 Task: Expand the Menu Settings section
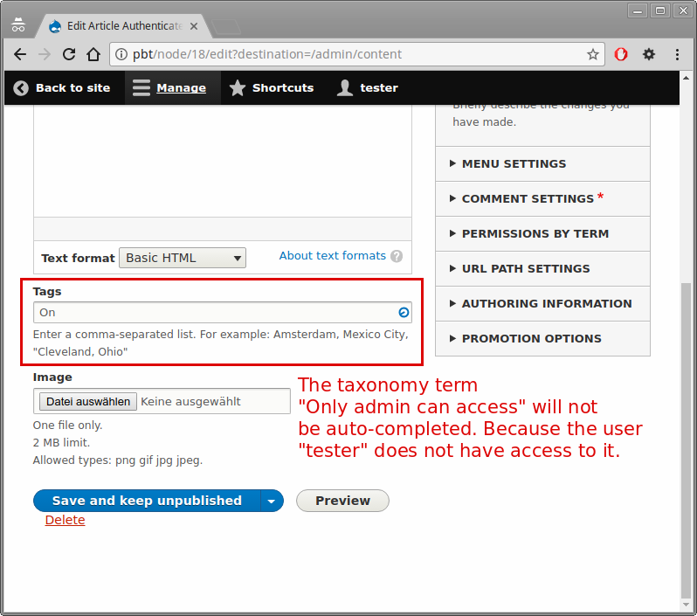pos(514,163)
